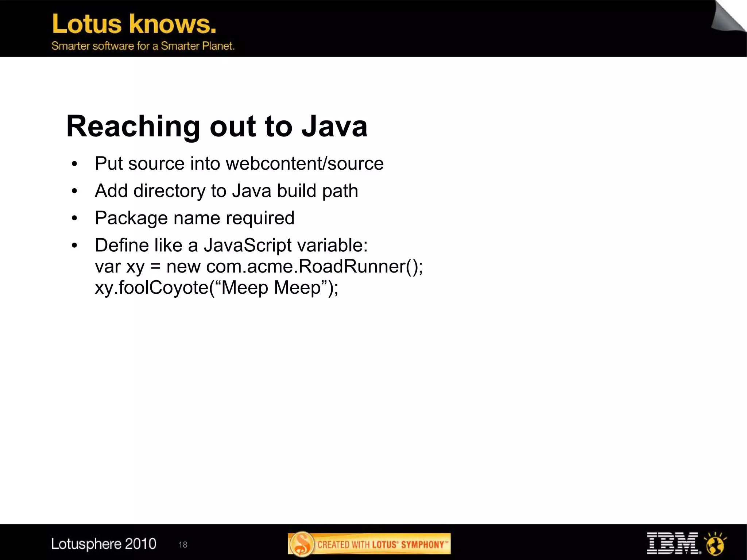Click the Created with Lotus Symphony banner
Image resolution: width=747 pixels, height=560 pixels.
click(x=369, y=544)
